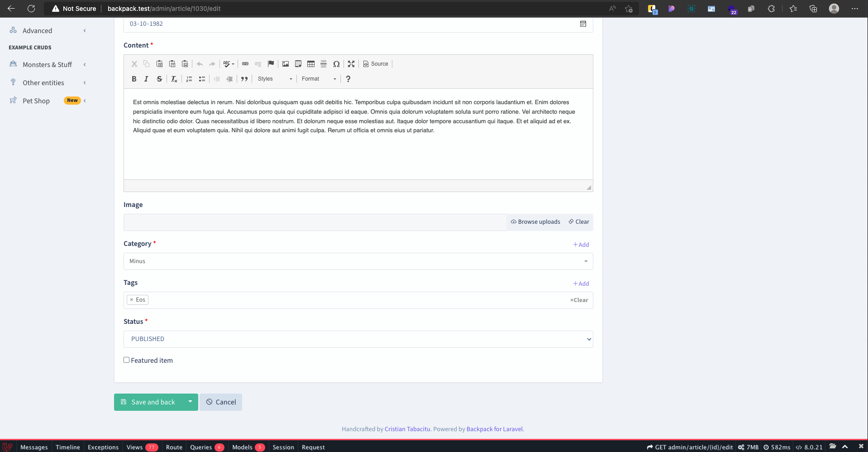The width and height of the screenshot is (868, 452).
Task: Remove the Eos tag from Tags
Action: 132,299
